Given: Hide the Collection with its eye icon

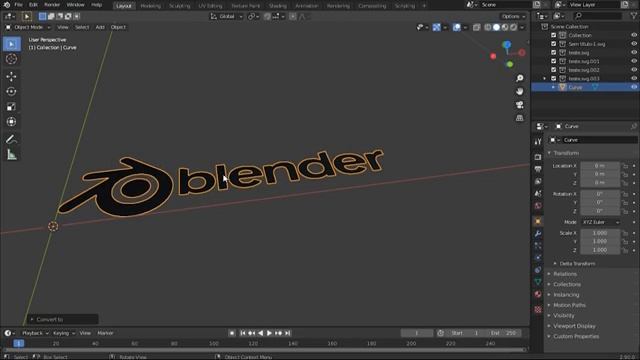Looking at the screenshot, I should click(x=634, y=35).
